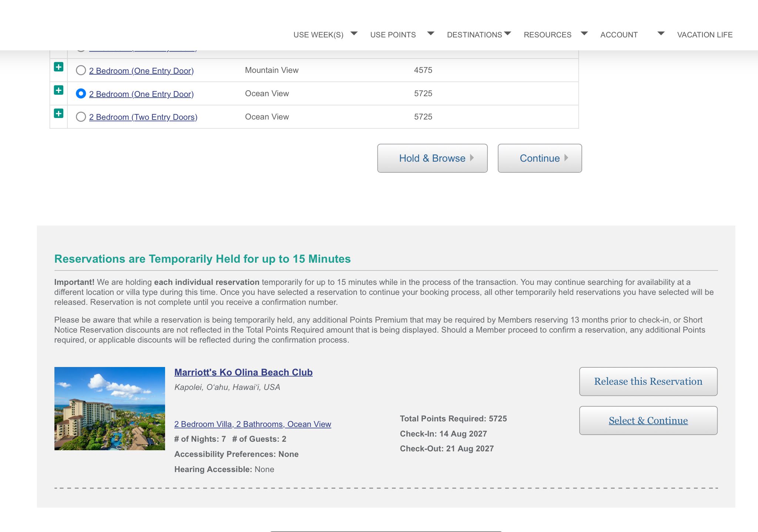Click Accessibility Preferences: None text
This screenshot has height=532, width=758.
(237, 454)
